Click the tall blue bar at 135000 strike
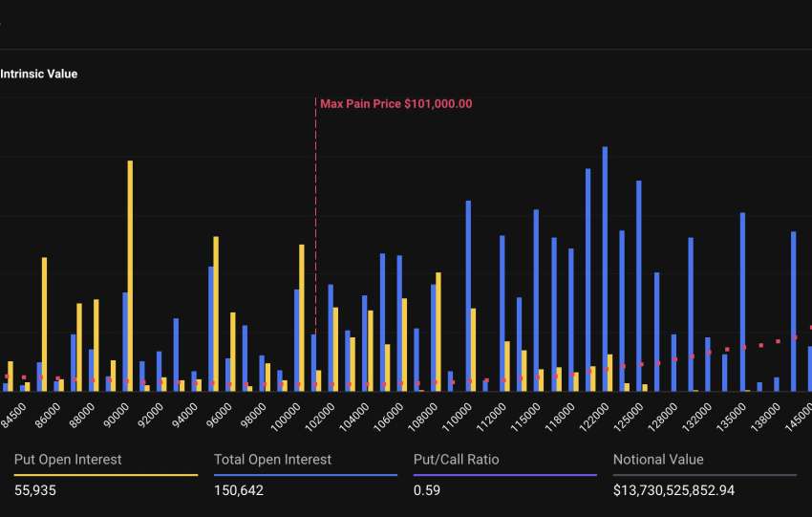The width and height of the screenshot is (812, 517). (x=742, y=301)
